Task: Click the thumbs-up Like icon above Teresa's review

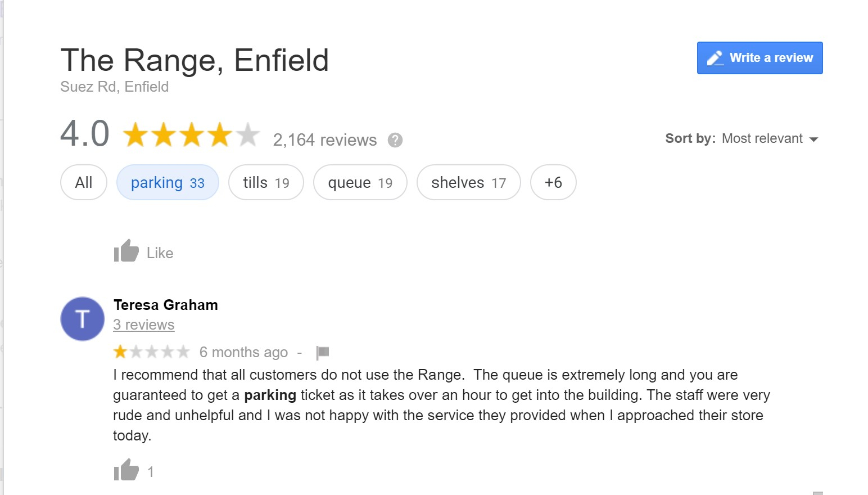Action: click(126, 251)
